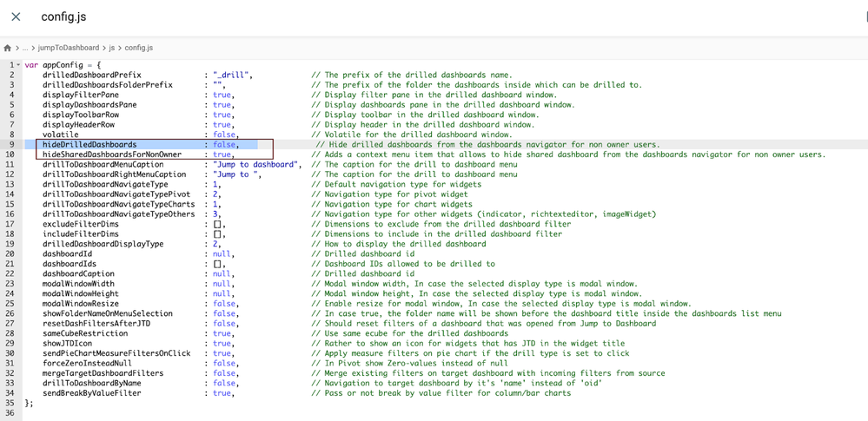Click comment "Dashboard IDs allowed to be drilled to"

tap(403, 264)
